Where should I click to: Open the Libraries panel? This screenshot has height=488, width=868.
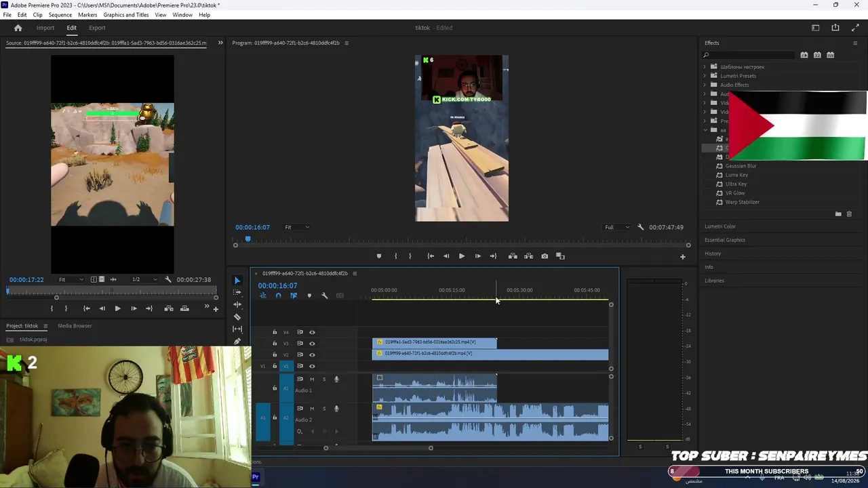click(x=714, y=281)
